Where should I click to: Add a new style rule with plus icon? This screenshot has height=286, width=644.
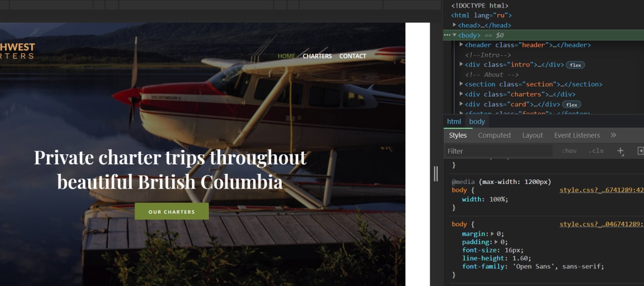click(620, 151)
